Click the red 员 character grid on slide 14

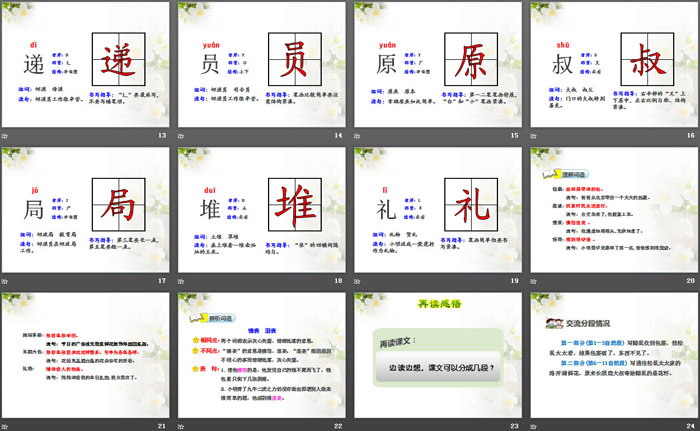tap(295, 59)
